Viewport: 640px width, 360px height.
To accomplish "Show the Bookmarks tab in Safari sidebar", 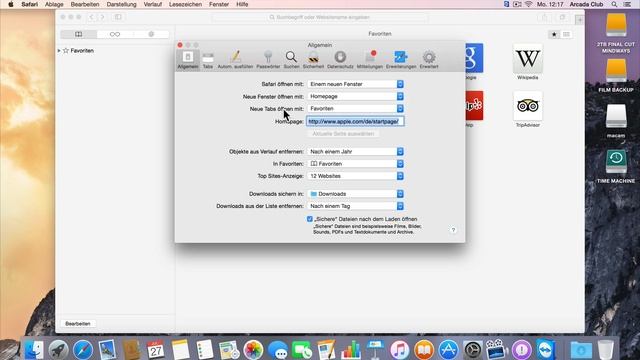I will point(78,34).
